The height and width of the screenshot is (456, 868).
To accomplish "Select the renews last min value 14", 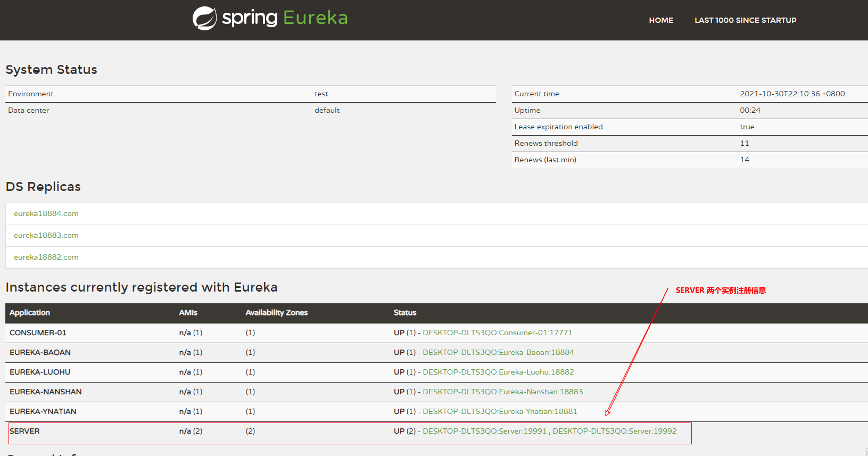I will pyautogui.click(x=745, y=160).
